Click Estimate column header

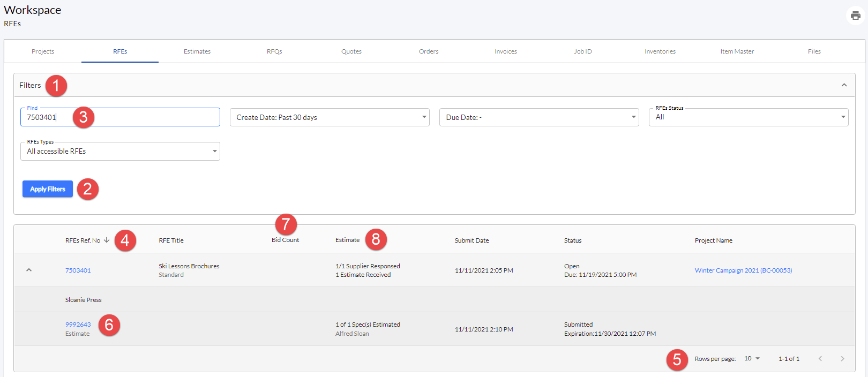coord(348,240)
